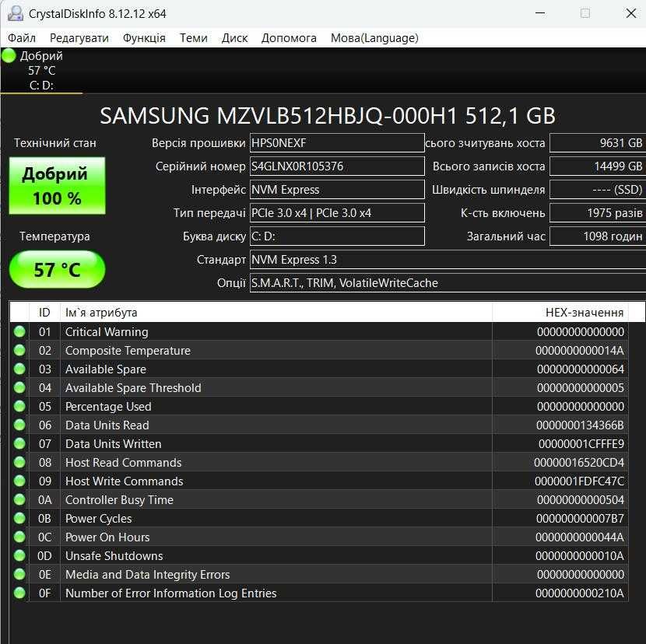Click the green status dot for Data Units Read
646x644 pixels.
[19, 425]
